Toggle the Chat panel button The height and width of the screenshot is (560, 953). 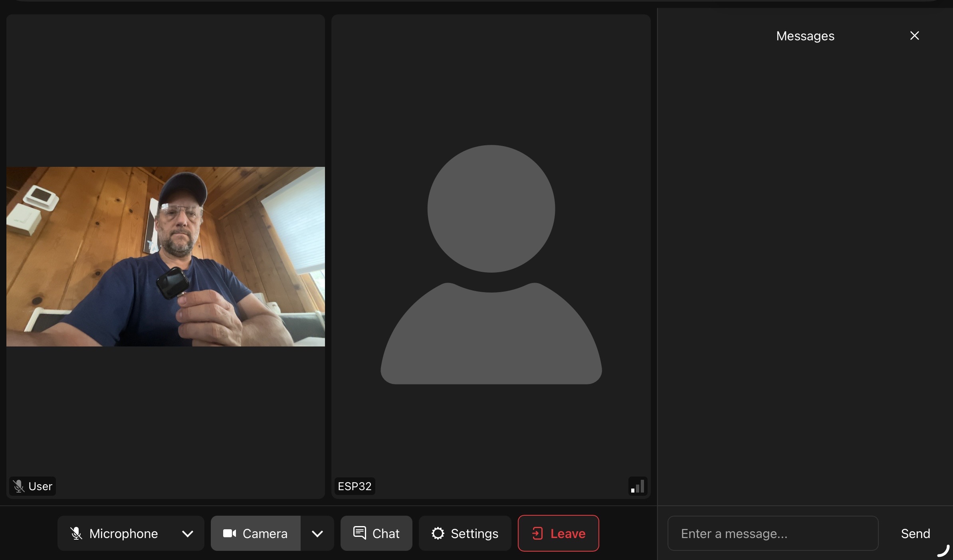(x=376, y=533)
